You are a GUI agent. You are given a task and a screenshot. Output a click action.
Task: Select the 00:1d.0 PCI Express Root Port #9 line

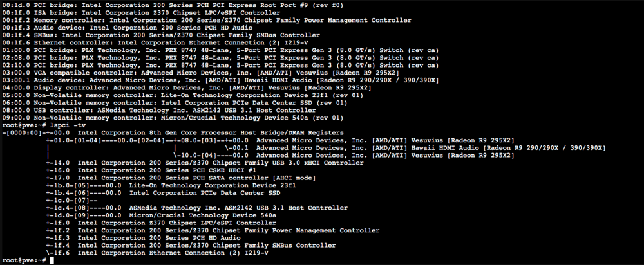(x=173, y=5)
